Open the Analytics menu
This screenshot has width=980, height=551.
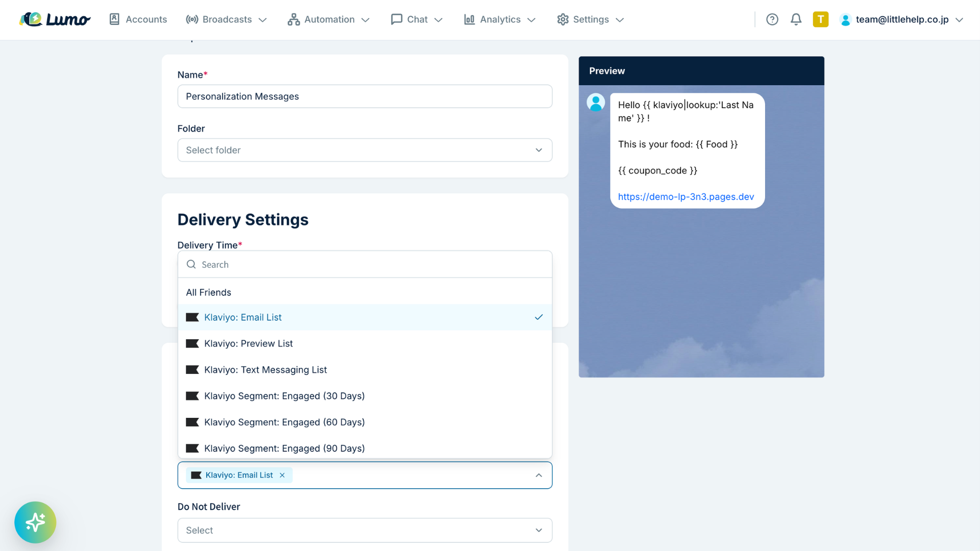[x=500, y=19]
